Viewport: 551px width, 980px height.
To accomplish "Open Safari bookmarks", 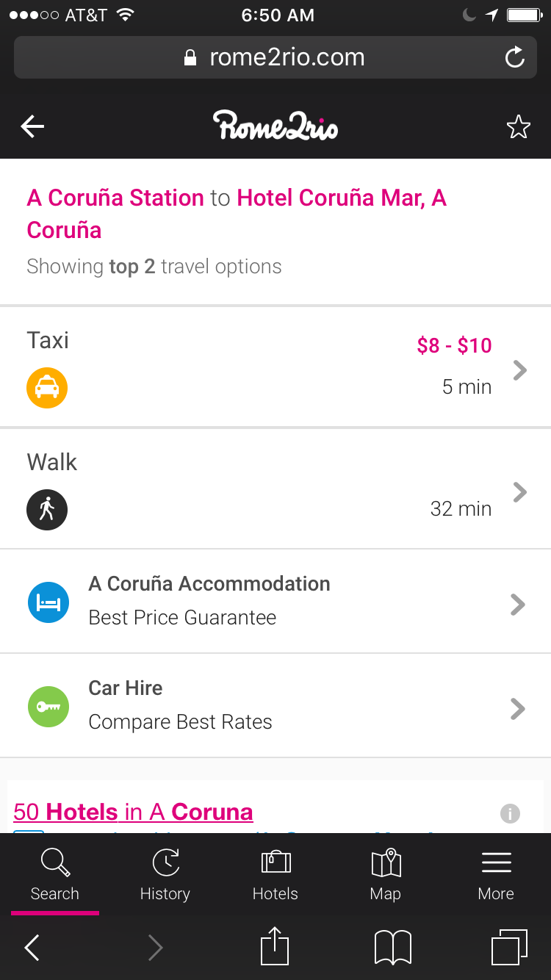I will 392,947.
